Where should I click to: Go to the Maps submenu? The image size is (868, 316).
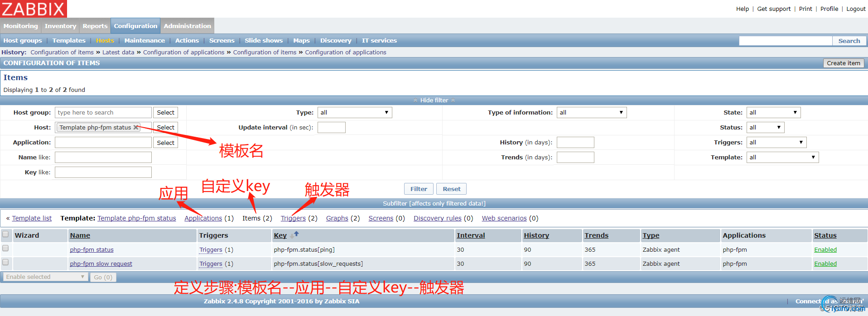[x=301, y=40]
